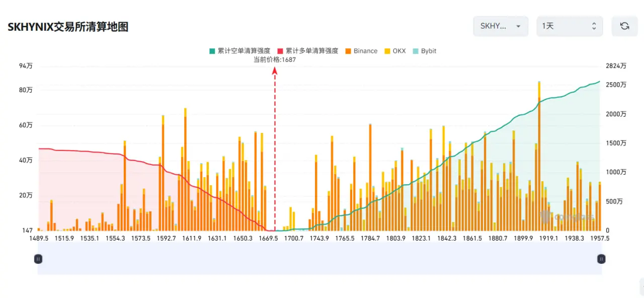Click the x-axis label 1784.7

(x=371, y=239)
